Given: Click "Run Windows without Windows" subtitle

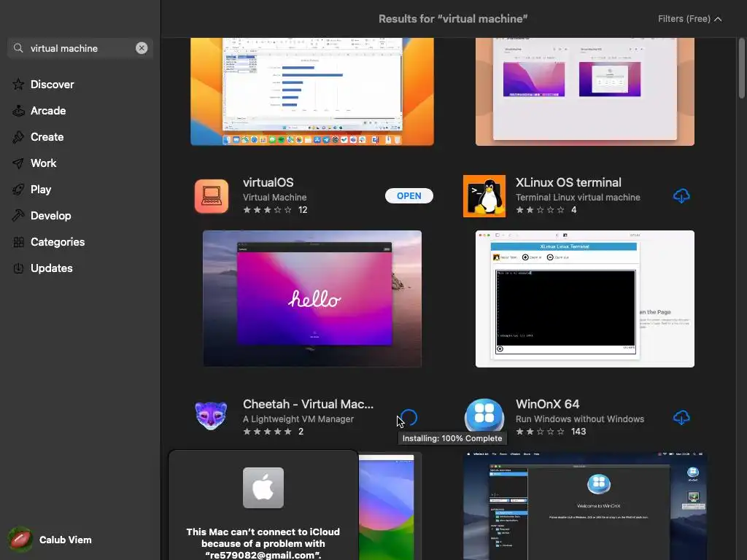Looking at the screenshot, I should point(580,419).
